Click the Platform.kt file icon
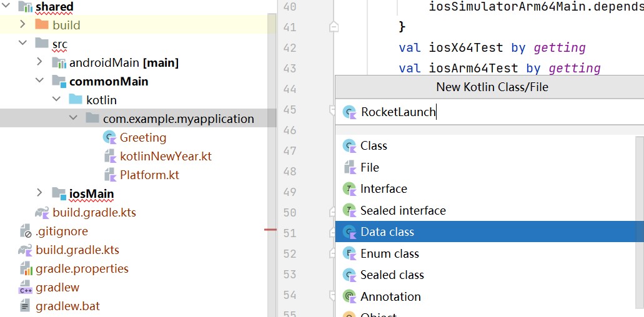 (110, 175)
